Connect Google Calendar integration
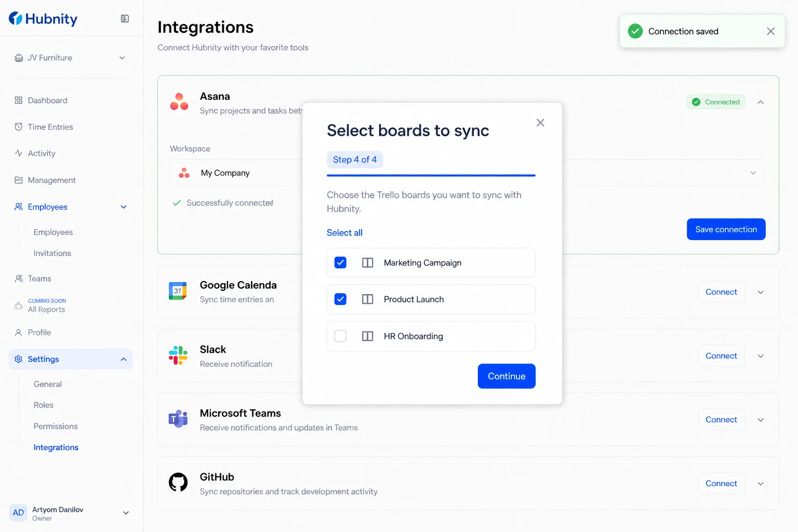Image resolution: width=798 pixels, height=532 pixels. click(x=721, y=292)
